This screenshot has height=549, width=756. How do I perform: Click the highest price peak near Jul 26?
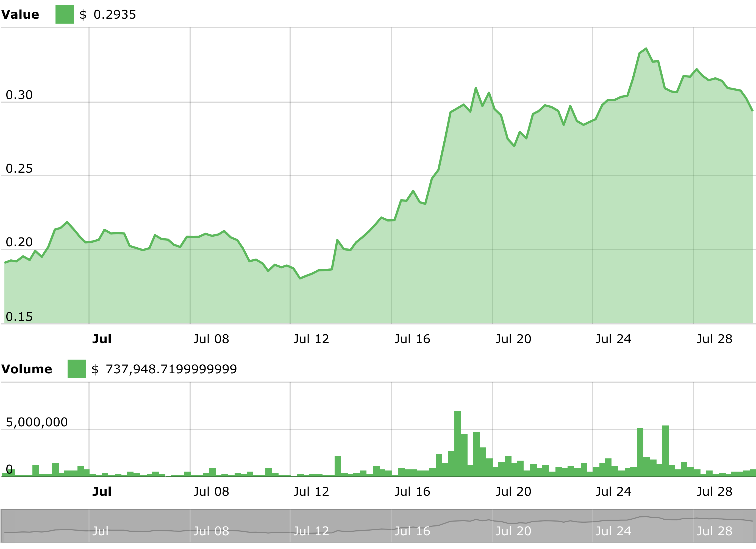[646, 49]
